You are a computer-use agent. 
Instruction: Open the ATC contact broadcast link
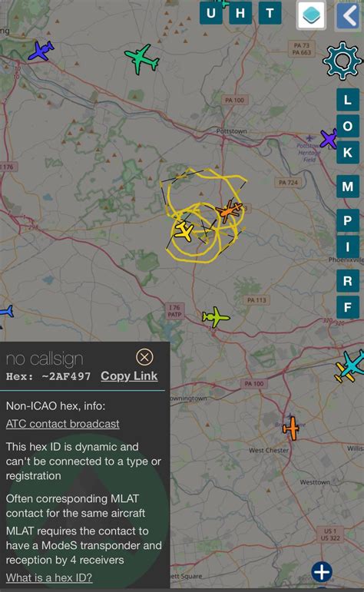pos(63,424)
